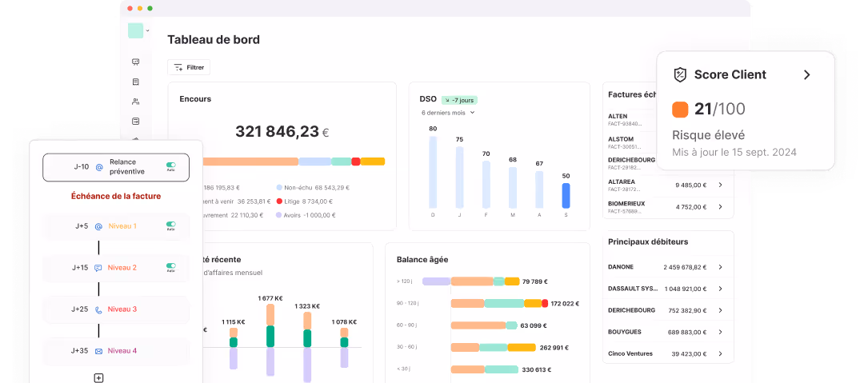Click the DSO bar labeled 80
Screen dimensions: 868x383
[433, 172]
